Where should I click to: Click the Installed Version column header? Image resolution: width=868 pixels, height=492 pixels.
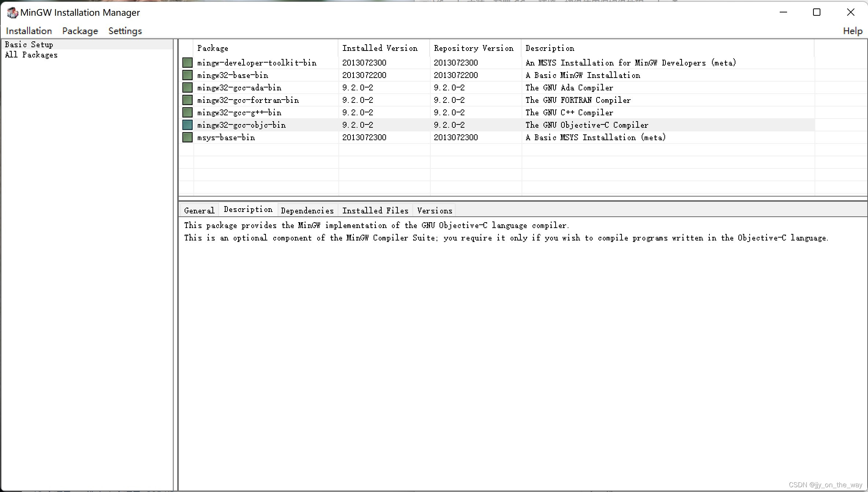pos(379,48)
